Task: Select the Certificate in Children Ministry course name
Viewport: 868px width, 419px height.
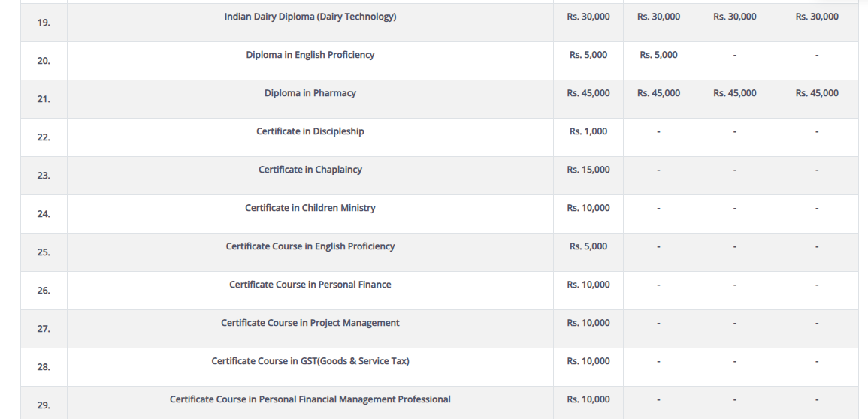Action: tap(310, 208)
